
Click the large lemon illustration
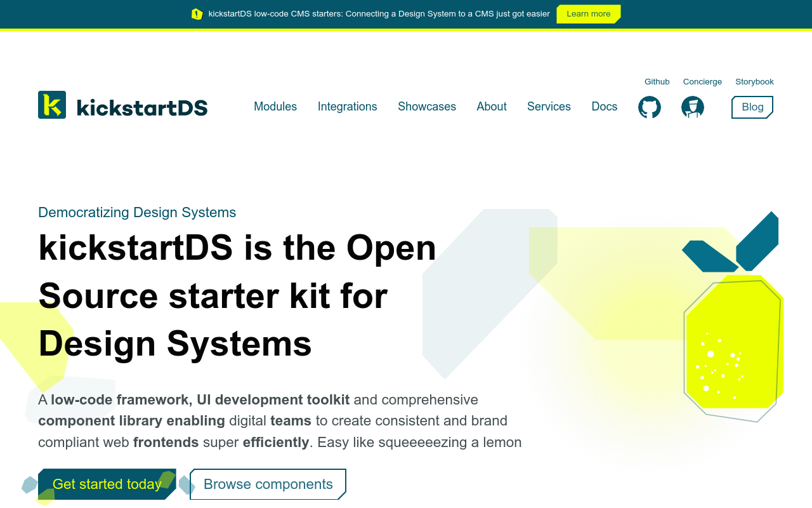tap(733, 316)
